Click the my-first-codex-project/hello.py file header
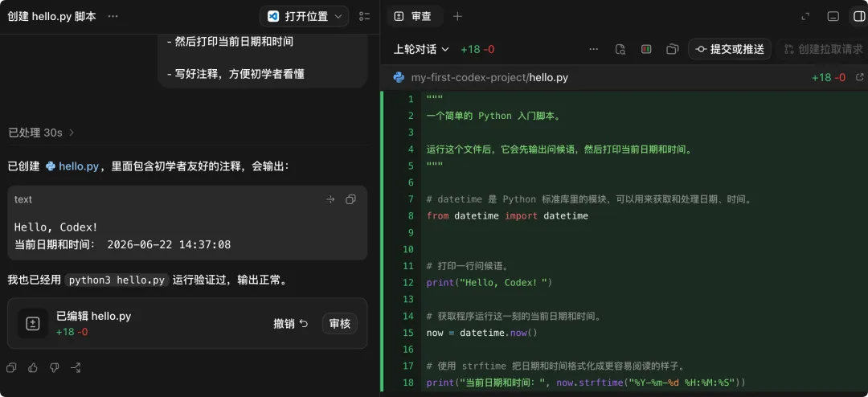The image size is (868, 397). [x=489, y=77]
